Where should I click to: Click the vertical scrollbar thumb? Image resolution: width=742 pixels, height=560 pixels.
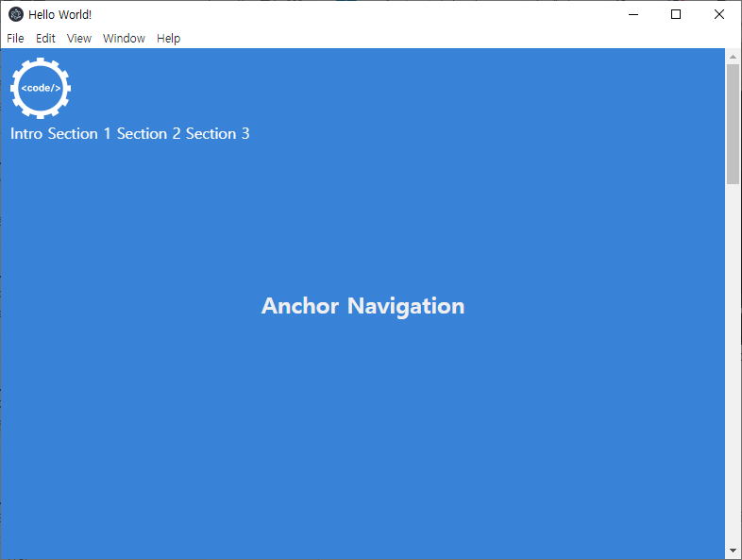pyautogui.click(x=733, y=124)
